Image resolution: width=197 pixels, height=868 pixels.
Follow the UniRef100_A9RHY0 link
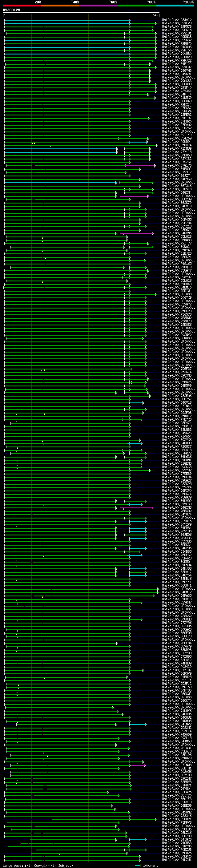click(177, 43)
